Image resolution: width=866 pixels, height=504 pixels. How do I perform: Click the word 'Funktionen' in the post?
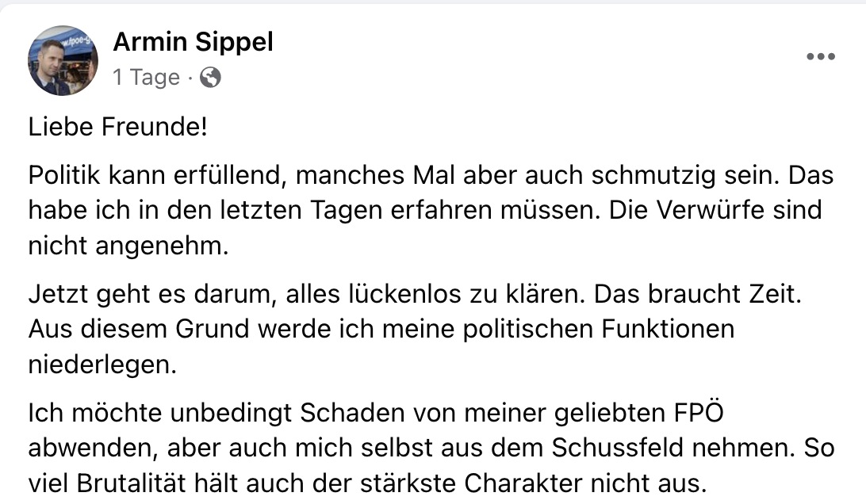click(x=668, y=330)
